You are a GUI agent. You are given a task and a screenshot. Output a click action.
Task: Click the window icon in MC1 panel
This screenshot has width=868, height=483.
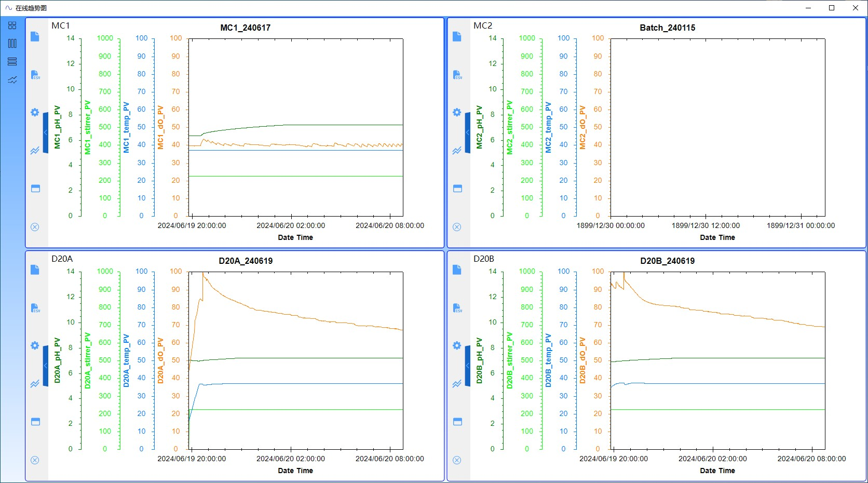[35, 189]
